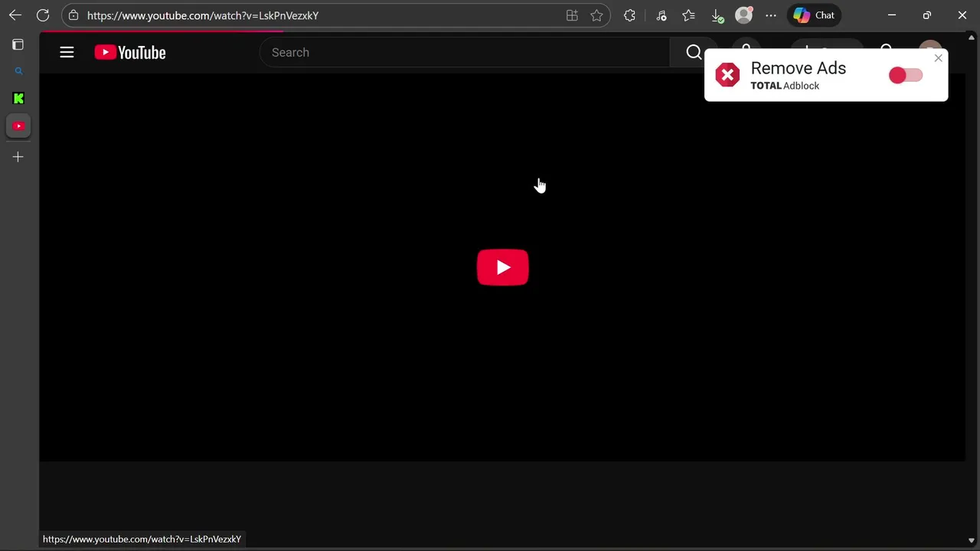Add this page to favorites with the star icon
Image resolution: width=980 pixels, height=551 pixels.
click(x=596, y=15)
